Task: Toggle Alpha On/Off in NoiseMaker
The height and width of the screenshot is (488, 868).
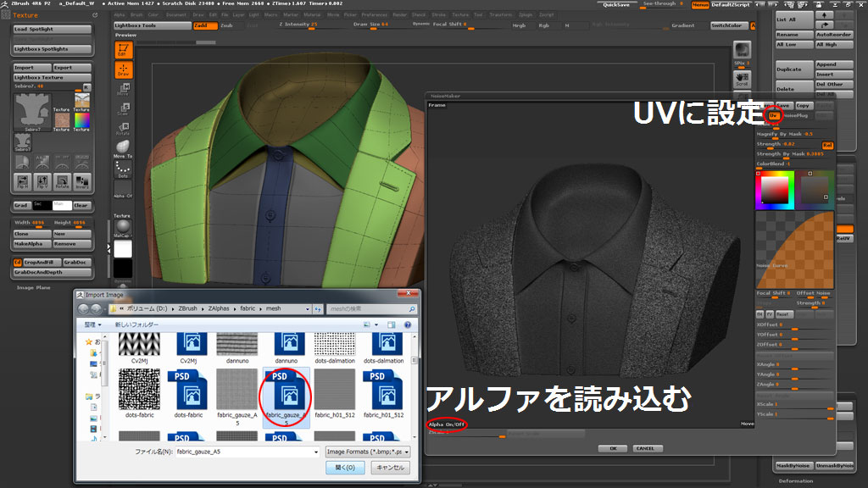Action: pos(446,424)
